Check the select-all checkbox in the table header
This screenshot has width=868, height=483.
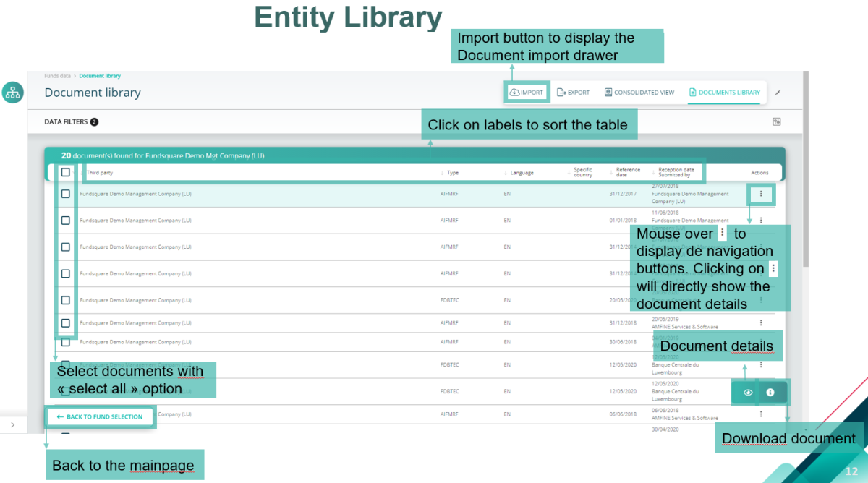(x=65, y=171)
